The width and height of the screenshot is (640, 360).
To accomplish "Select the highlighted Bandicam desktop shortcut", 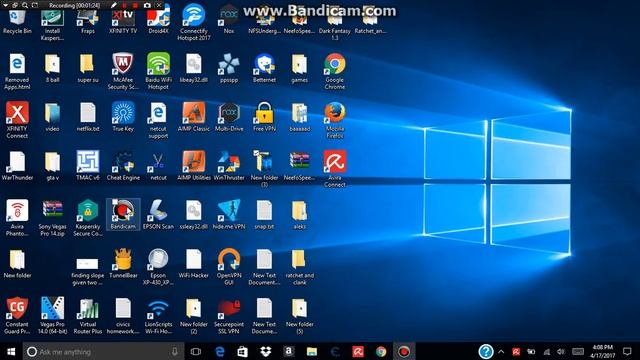I will pyautogui.click(x=123, y=214).
